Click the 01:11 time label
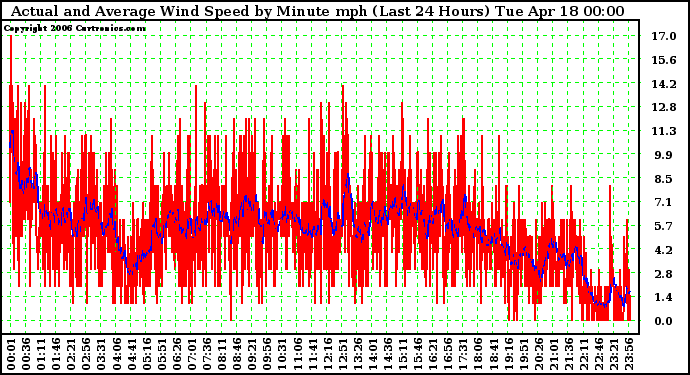 pos(41,354)
